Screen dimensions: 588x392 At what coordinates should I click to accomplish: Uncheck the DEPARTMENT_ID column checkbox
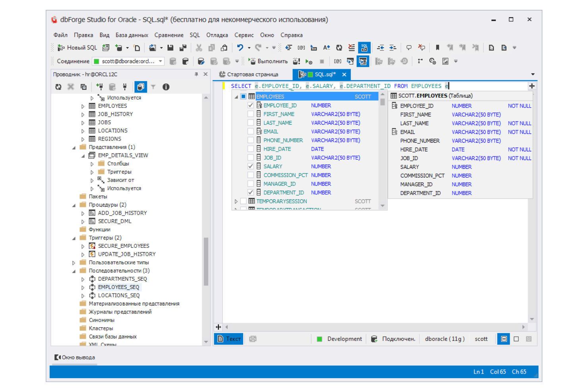[251, 193]
